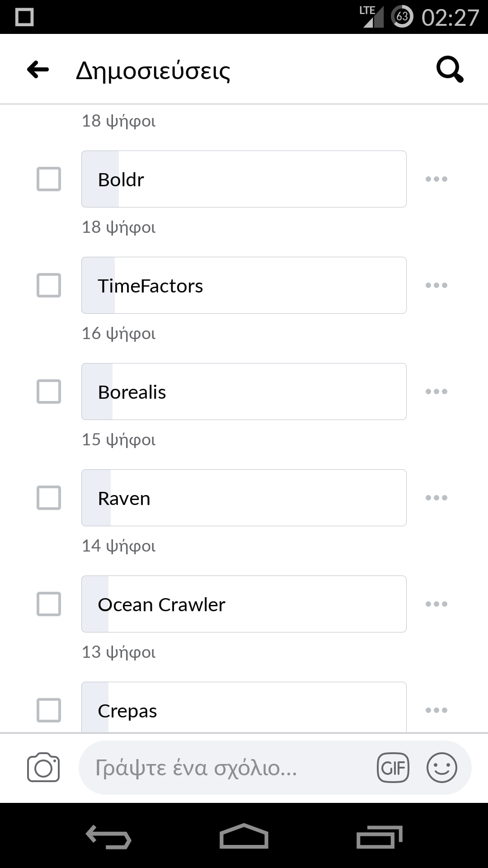Select the Borealis poll option
The image size is (488, 868).
click(244, 392)
